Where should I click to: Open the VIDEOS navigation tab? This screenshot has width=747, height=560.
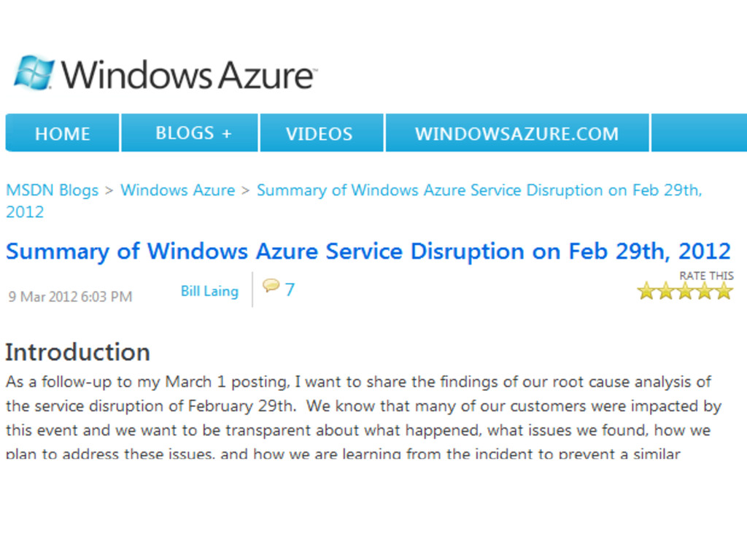(x=319, y=133)
